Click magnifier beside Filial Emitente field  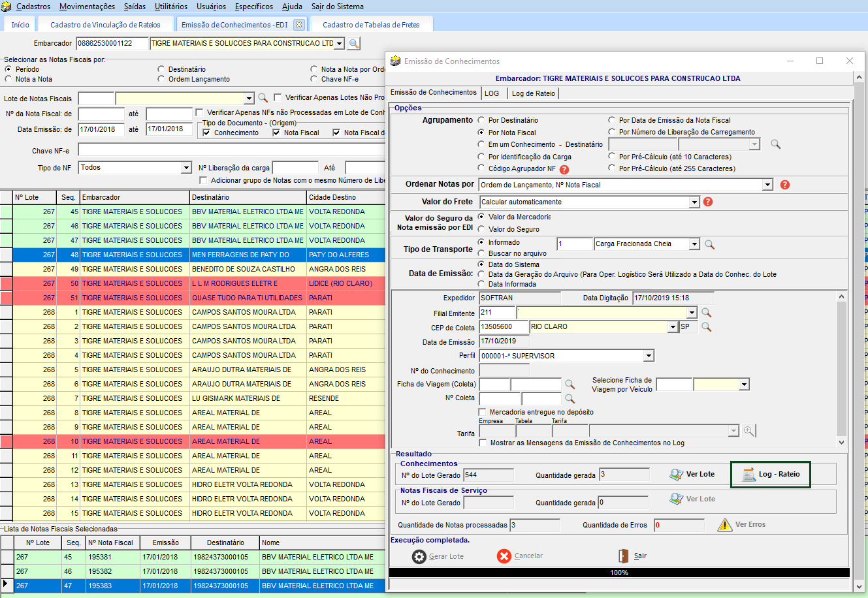706,313
